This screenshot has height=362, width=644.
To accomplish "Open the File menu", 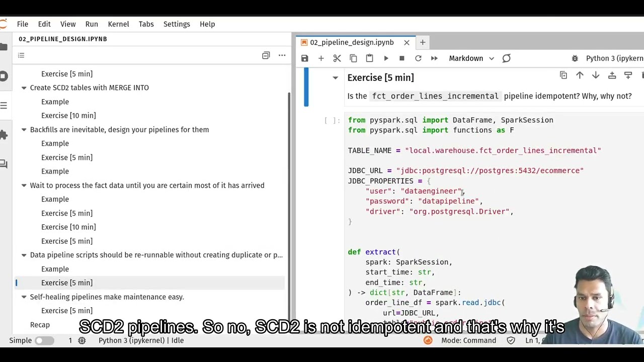I will point(23,24).
